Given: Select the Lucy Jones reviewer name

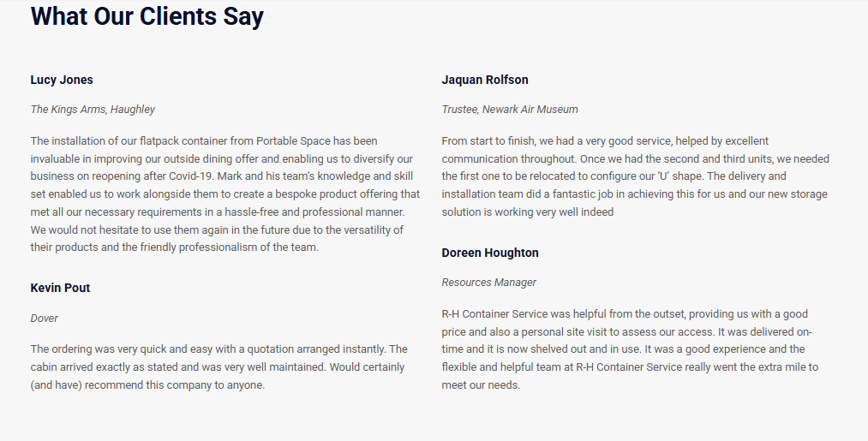Looking at the screenshot, I should [x=62, y=80].
